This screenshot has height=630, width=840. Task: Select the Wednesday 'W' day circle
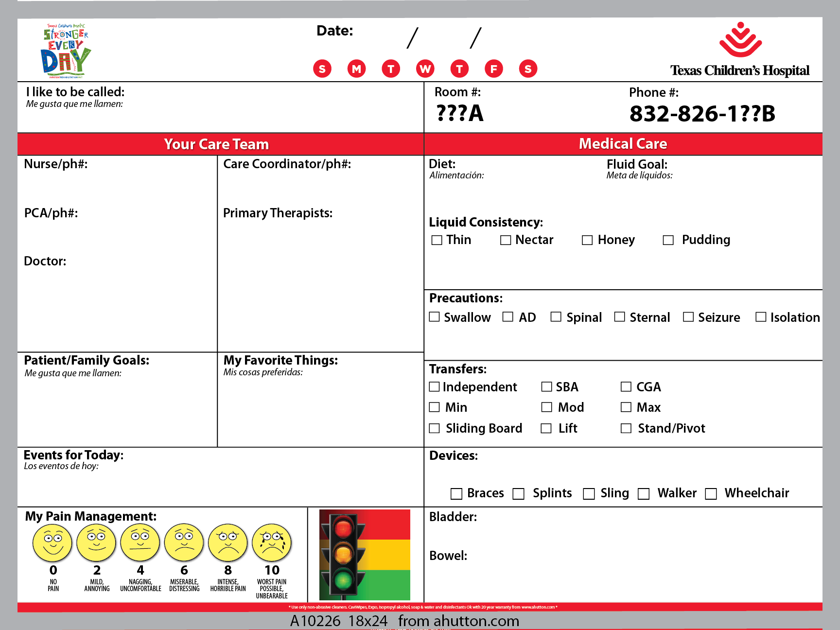point(425,69)
